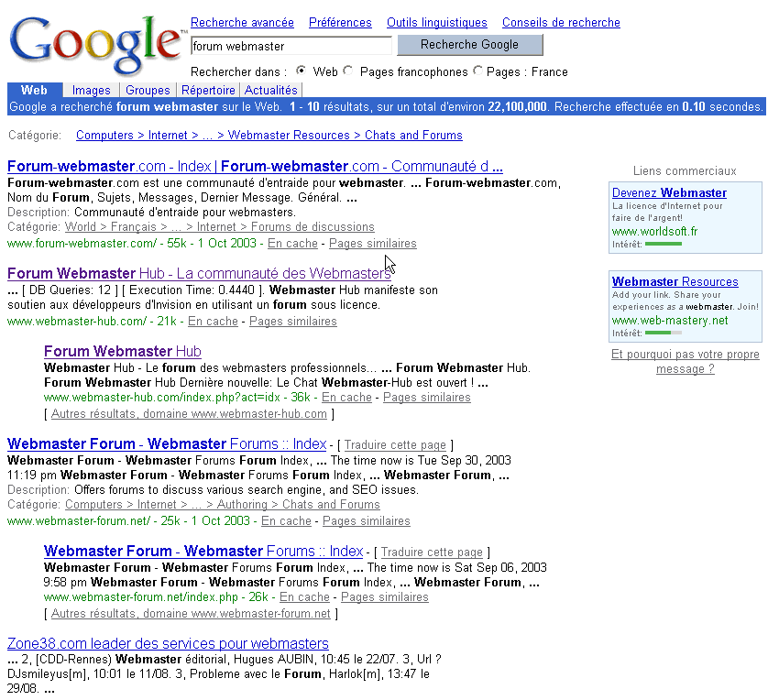Click the Recherche Google button
The height and width of the screenshot is (700, 768).
tap(470, 45)
